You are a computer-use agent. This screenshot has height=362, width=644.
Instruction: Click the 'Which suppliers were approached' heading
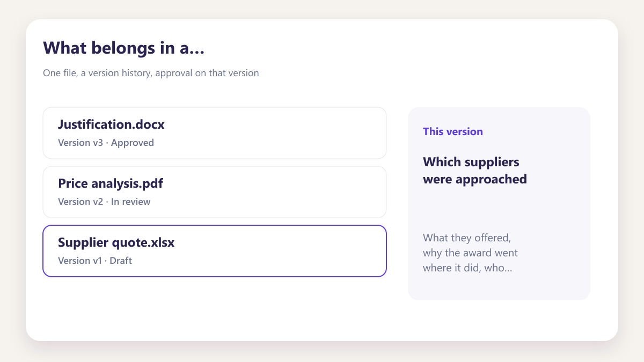[x=475, y=171]
